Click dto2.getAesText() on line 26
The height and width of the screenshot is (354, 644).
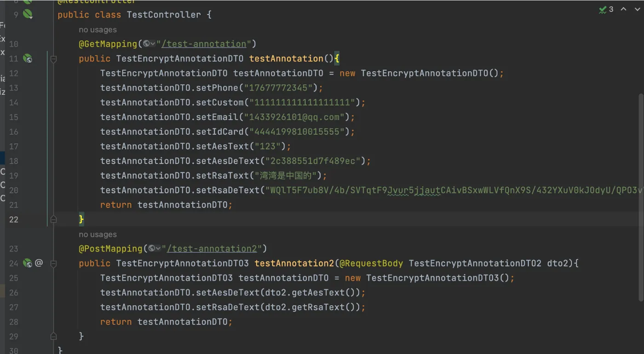[310, 292]
